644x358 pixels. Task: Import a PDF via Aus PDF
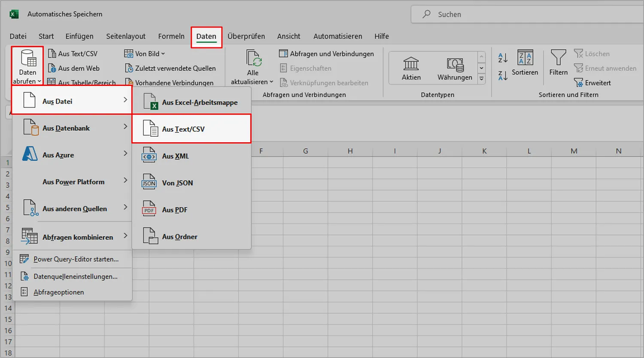[174, 209]
